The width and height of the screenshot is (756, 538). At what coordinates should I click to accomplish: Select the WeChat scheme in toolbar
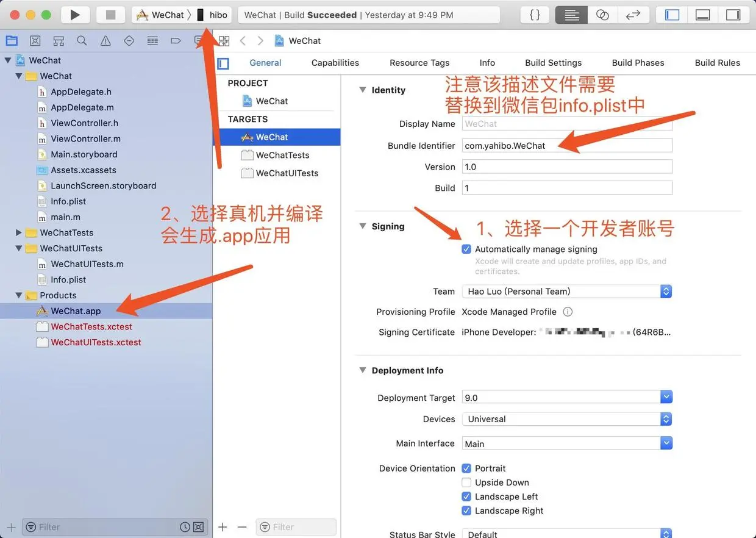(x=161, y=15)
